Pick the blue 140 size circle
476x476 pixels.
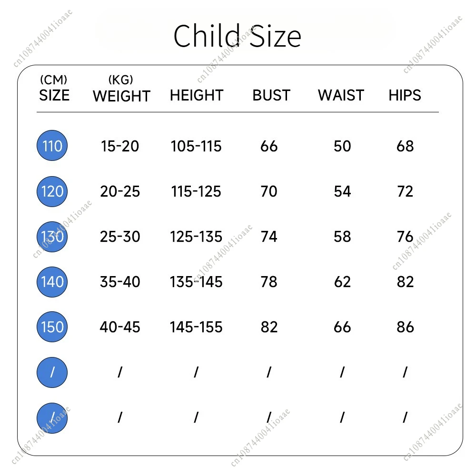coord(52,282)
